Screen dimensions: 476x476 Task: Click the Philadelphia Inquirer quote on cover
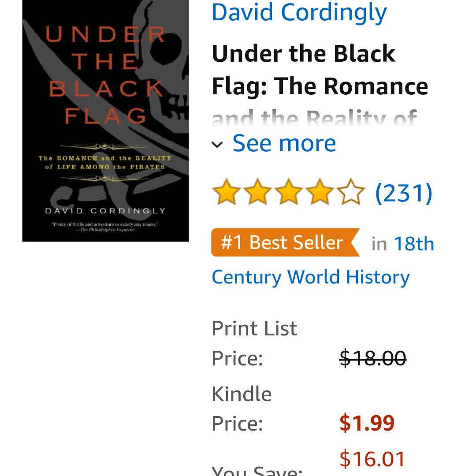point(105,227)
